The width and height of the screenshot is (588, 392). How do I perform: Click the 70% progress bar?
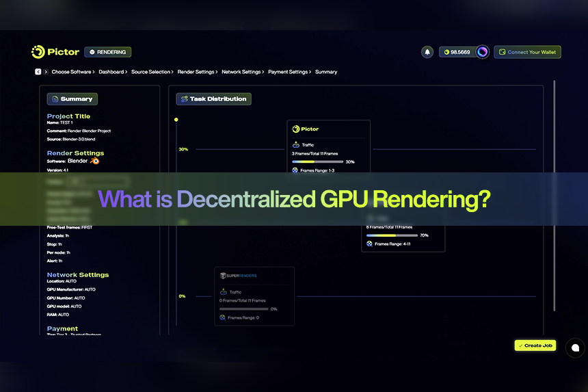392,235
